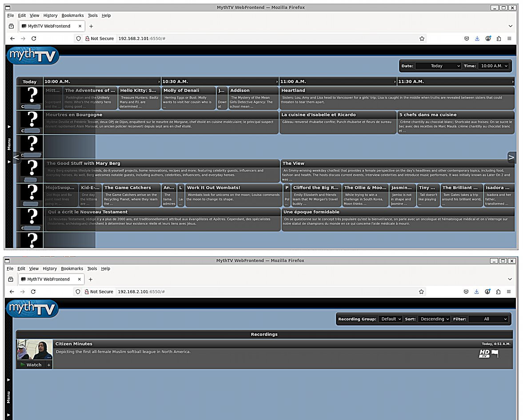Screen dimensions: 523x420
Task: Open the View menu in the bottom Firefox window
Action: click(34, 268)
